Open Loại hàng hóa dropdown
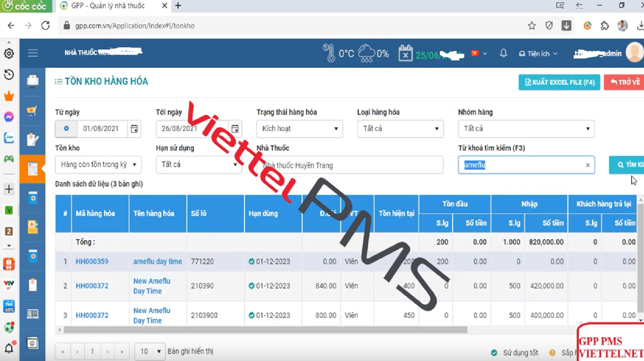This screenshot has height=361, width=644. point(400,128)
